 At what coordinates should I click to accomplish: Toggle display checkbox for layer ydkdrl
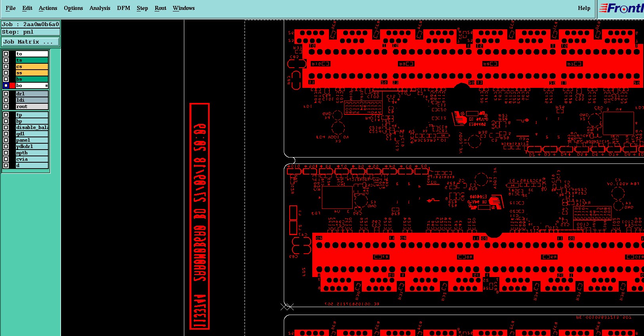point(6,146)
